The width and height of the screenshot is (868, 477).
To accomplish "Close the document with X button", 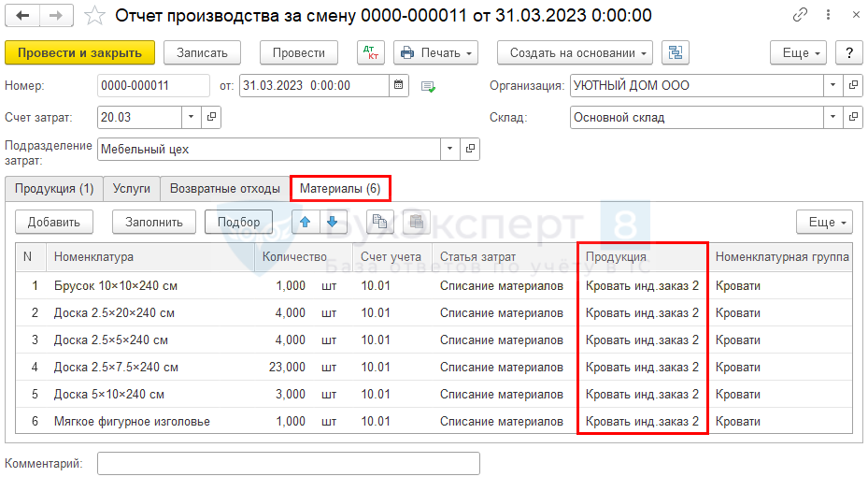I will tap(856, 15).
